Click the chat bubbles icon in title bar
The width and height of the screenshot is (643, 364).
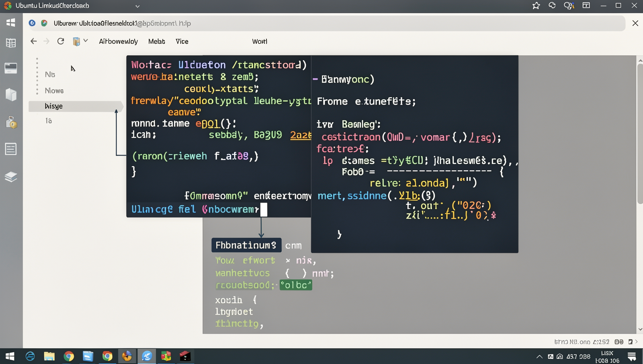569,6
